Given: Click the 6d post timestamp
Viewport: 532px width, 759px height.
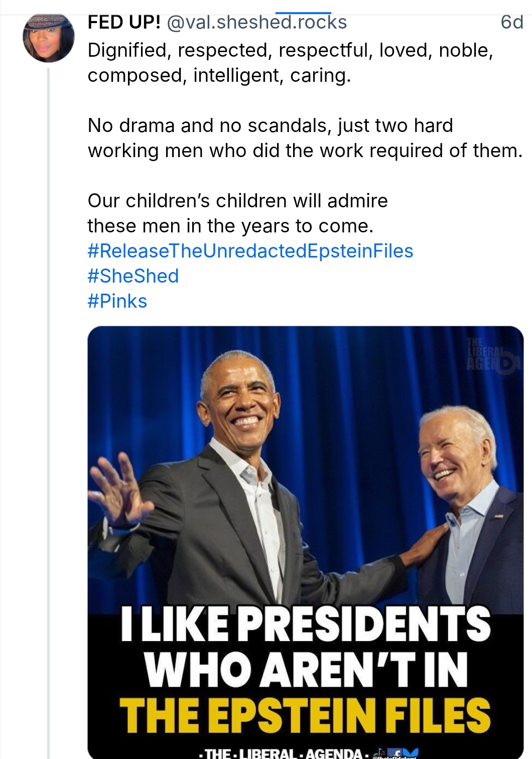Looking at the screenshot, I should pyautogui.click(x=512, y=22).
